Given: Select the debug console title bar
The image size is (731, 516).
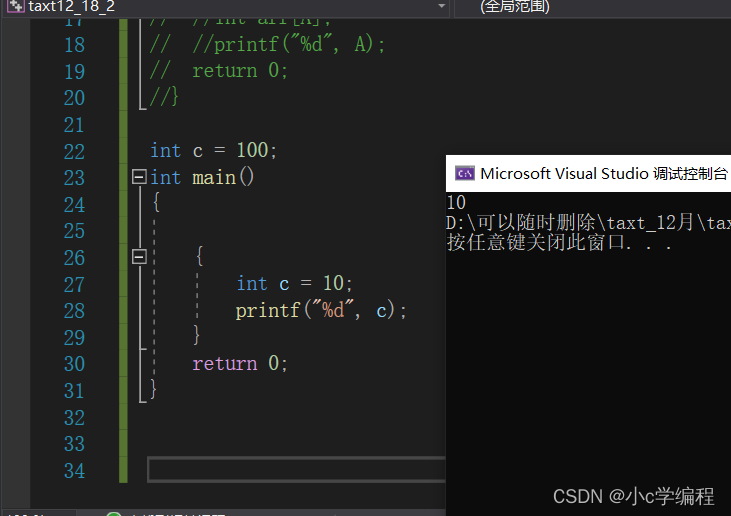Looking at the screenshot, I should [x=588, y=173].
